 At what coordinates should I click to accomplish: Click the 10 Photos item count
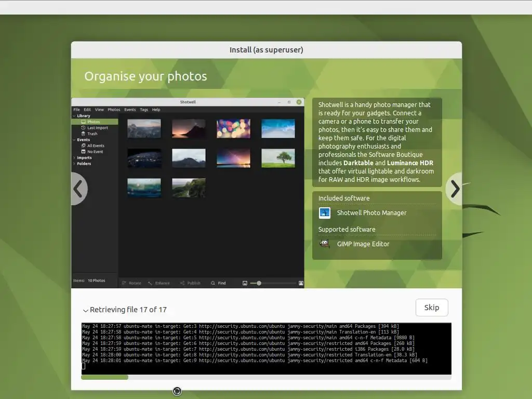pos(96,281)
